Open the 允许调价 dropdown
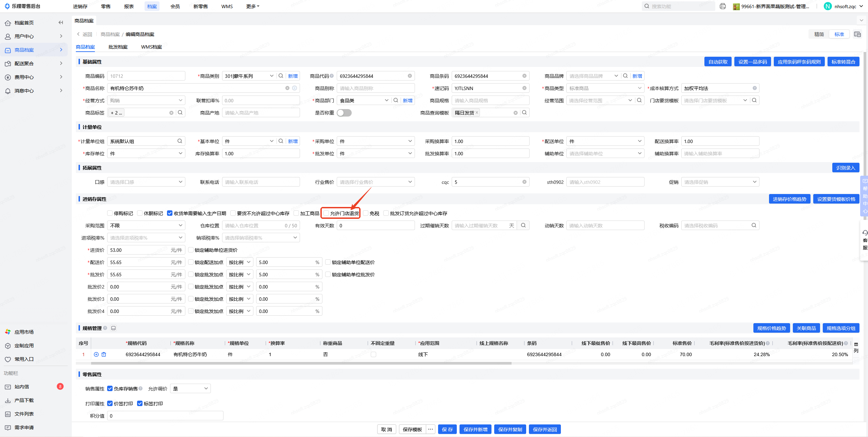Screen dimensions: 868x437 tap(190, 388)
